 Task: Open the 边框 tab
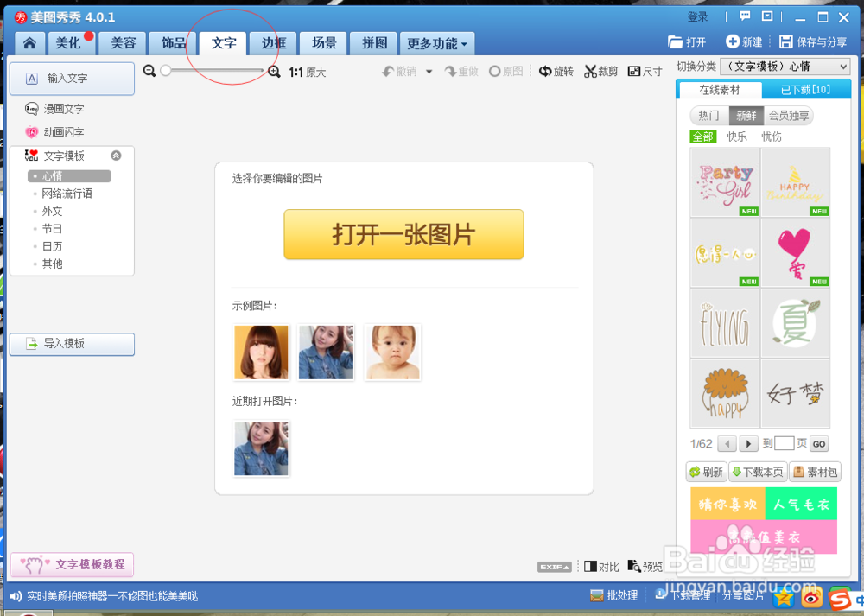click(x=274, y=43)
